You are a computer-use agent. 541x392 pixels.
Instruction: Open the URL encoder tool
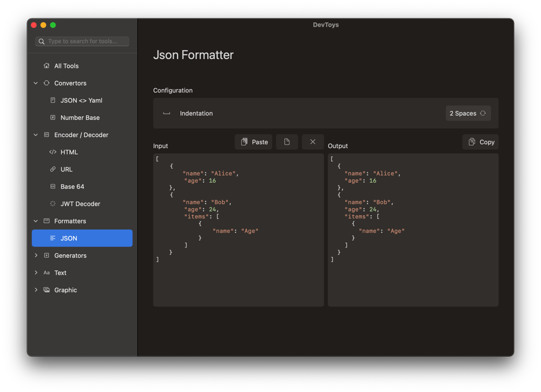click(x=65, y=169)
